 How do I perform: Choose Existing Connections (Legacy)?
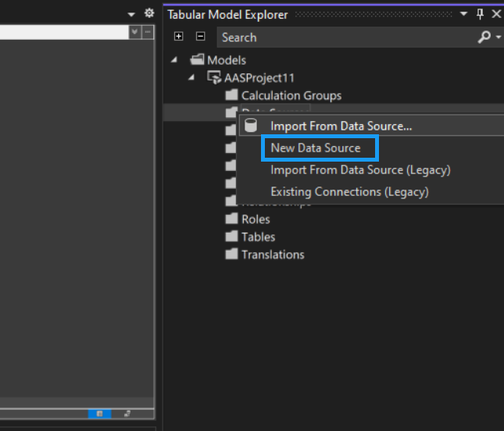point(350,192)
